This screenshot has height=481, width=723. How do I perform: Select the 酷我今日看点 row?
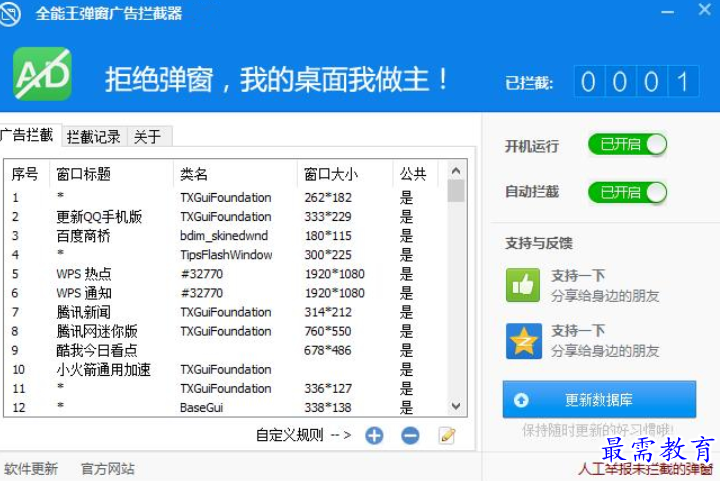[x=225, y=350]
